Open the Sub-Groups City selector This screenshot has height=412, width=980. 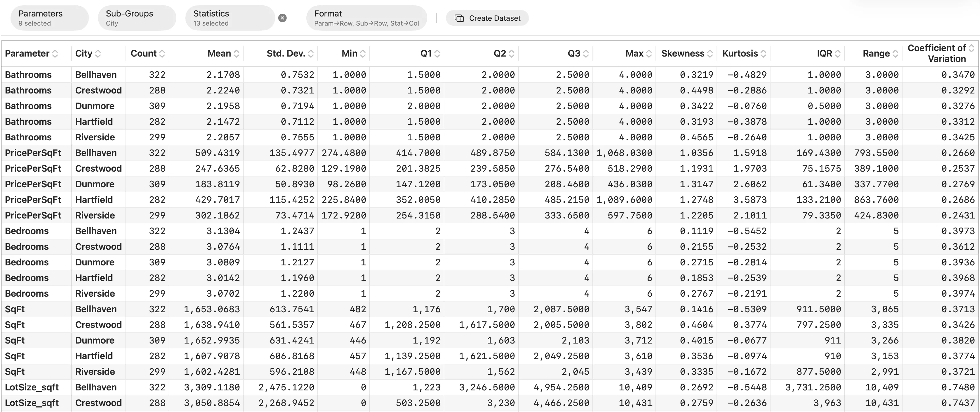[137, 18]
